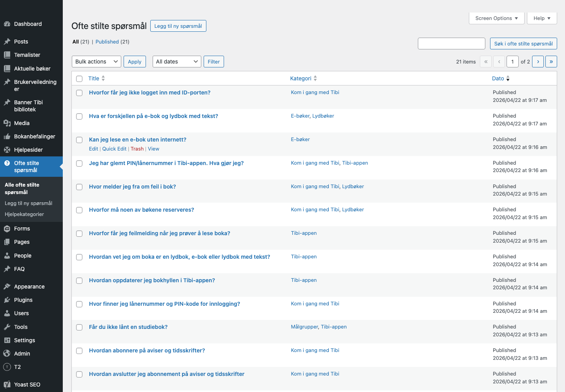
Task: Open Hjelpekategorier submenu item
Action: 24,214
